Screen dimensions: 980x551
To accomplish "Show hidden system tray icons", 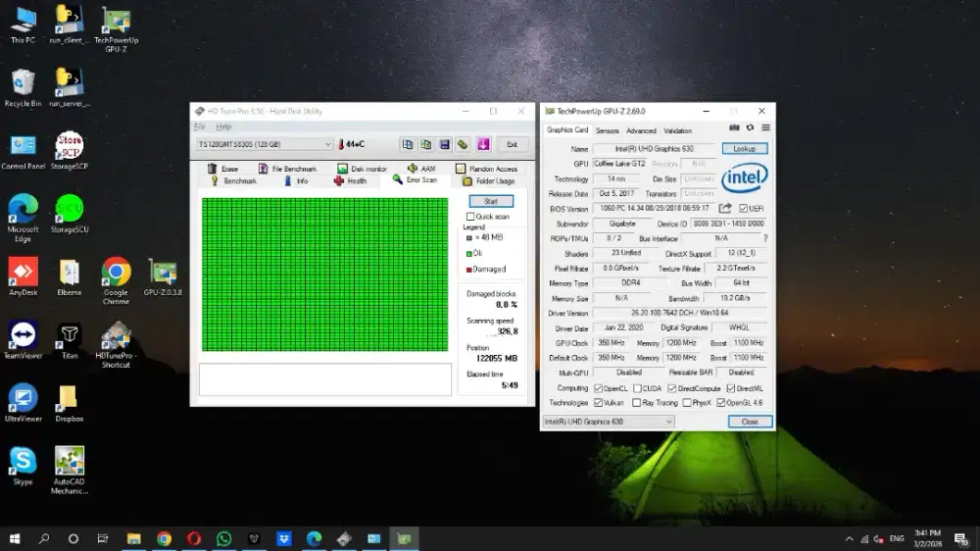I will (x=849, y=538).
